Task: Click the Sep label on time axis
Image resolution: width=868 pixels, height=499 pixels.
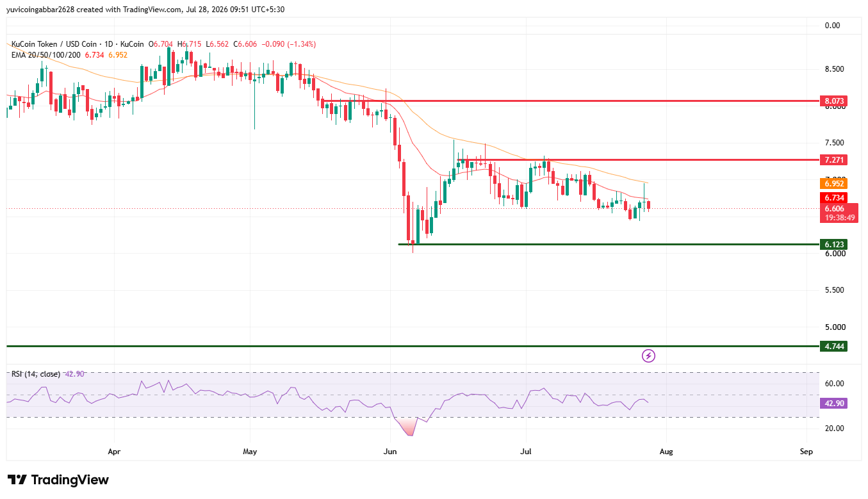Action: click(806, 452)
